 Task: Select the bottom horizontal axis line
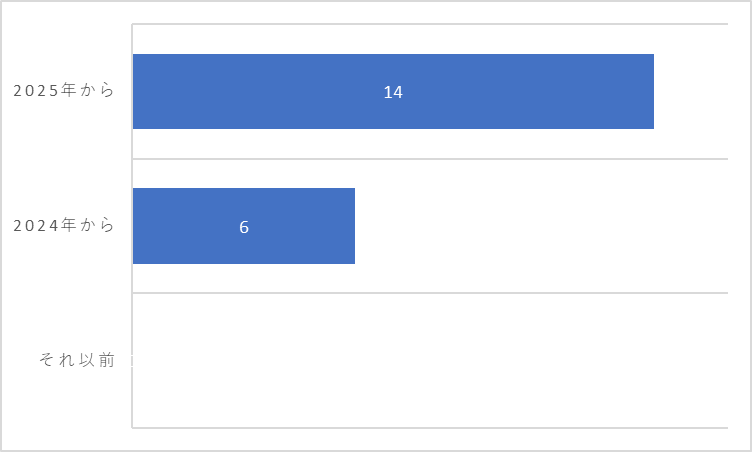430,428
